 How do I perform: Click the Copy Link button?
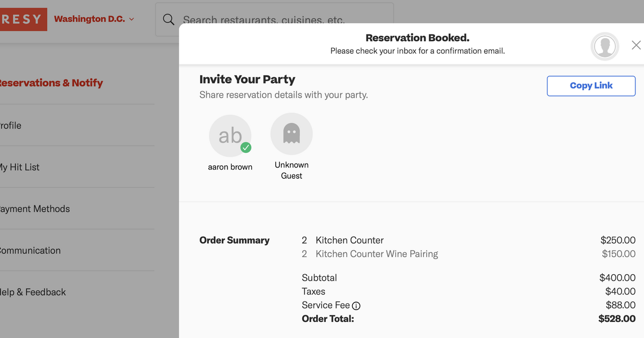pos(590,86)
